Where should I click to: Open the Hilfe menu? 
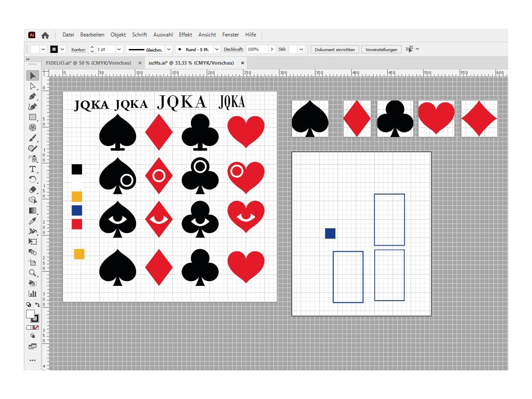click(x=250, y=35)
